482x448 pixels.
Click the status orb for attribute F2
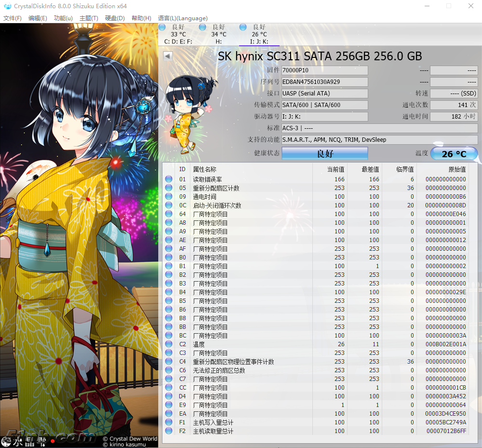coord(169,431)
